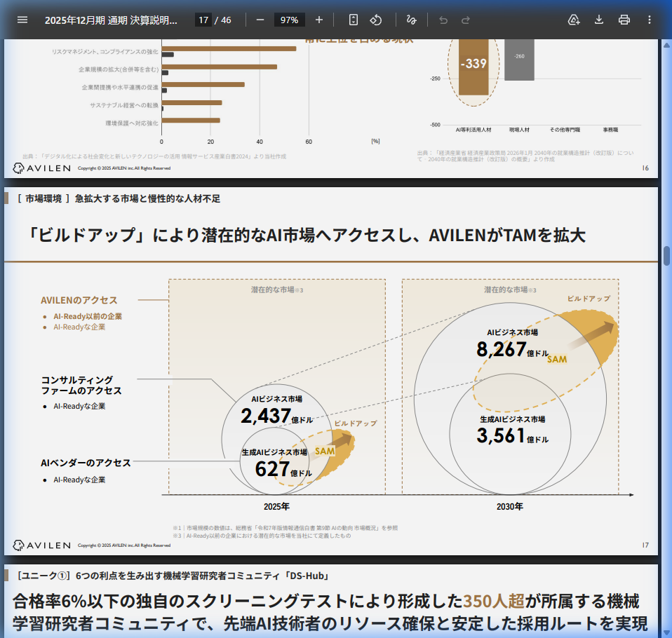
Task: Print the document
Action: tap(624, 20)
